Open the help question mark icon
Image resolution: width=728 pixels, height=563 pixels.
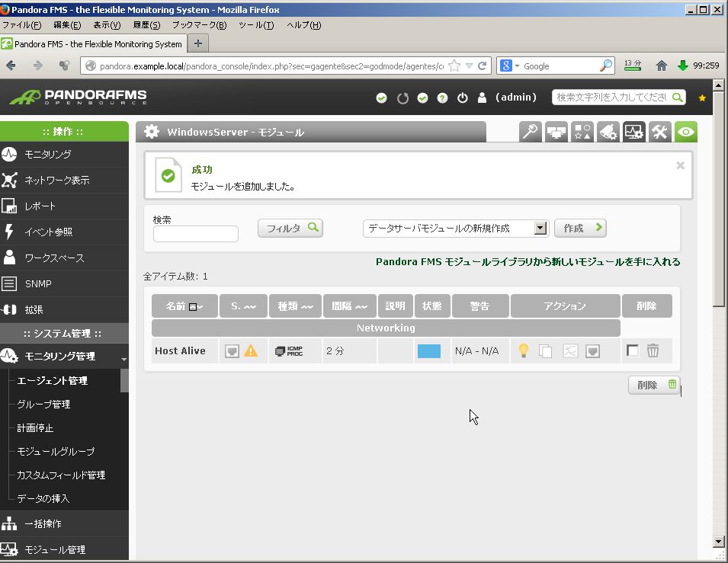pos(442,98)
